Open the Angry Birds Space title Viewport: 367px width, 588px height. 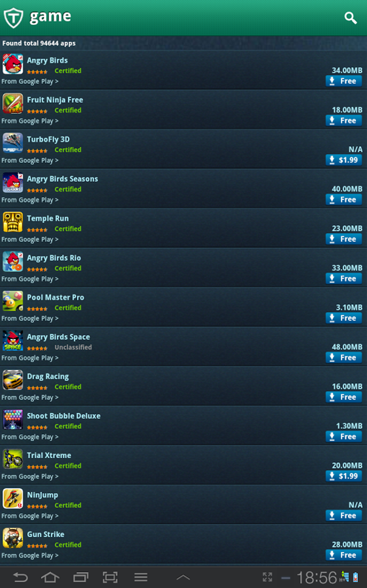(58, 337)
